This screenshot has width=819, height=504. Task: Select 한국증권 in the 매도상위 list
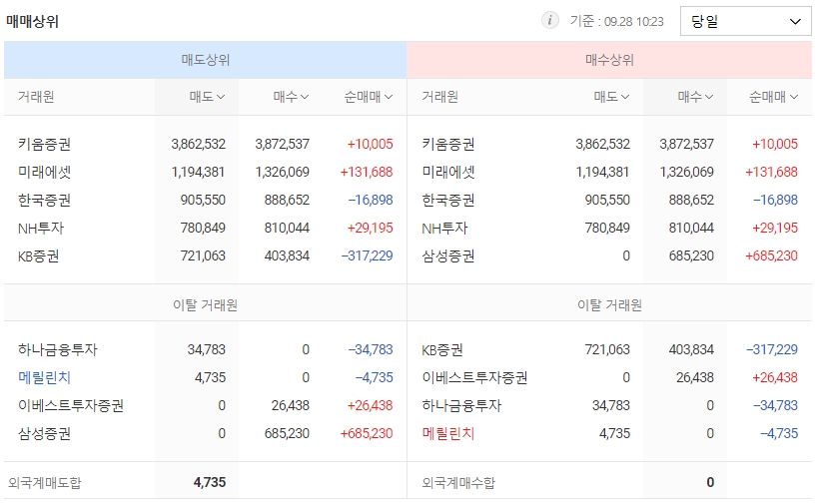[44, 201]
